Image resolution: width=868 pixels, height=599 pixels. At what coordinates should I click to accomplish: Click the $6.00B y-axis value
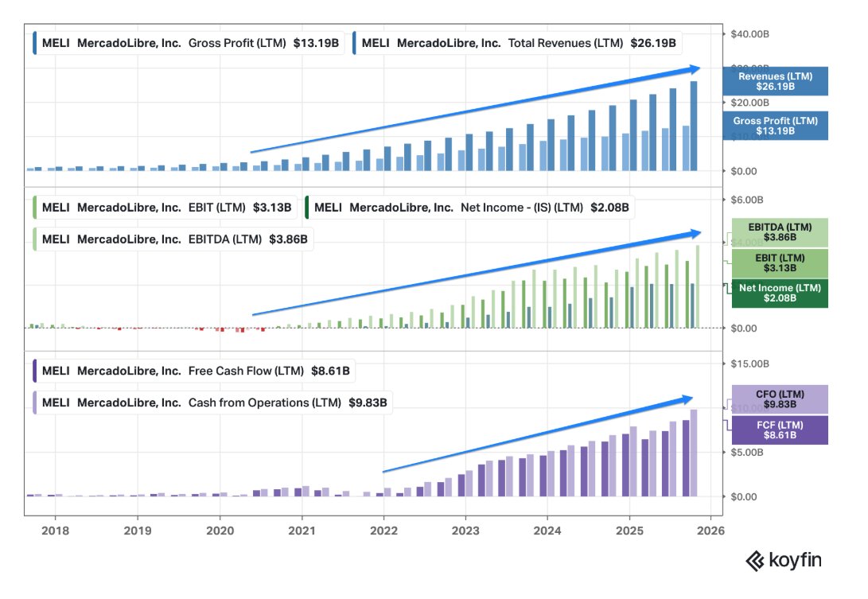[747, 200]
